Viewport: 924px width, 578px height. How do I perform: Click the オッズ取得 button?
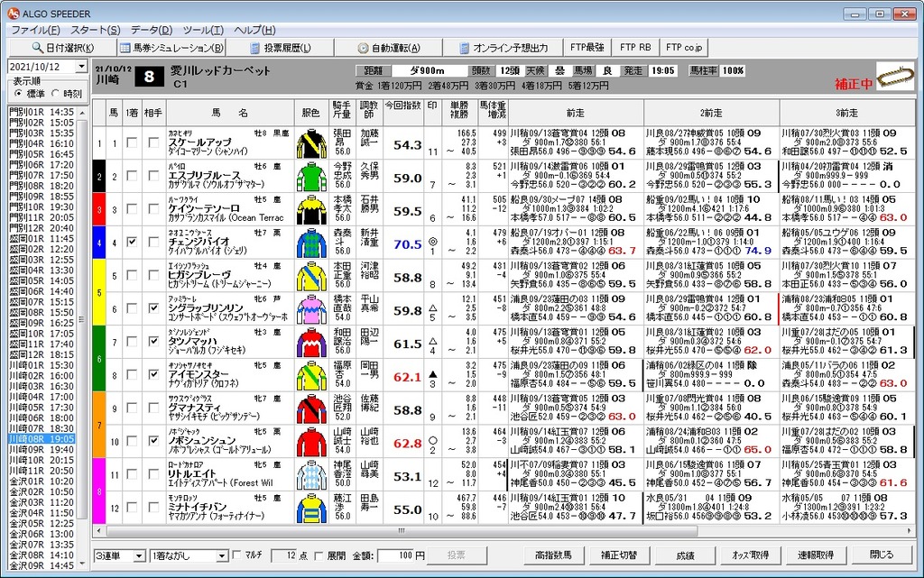(750, 555)
